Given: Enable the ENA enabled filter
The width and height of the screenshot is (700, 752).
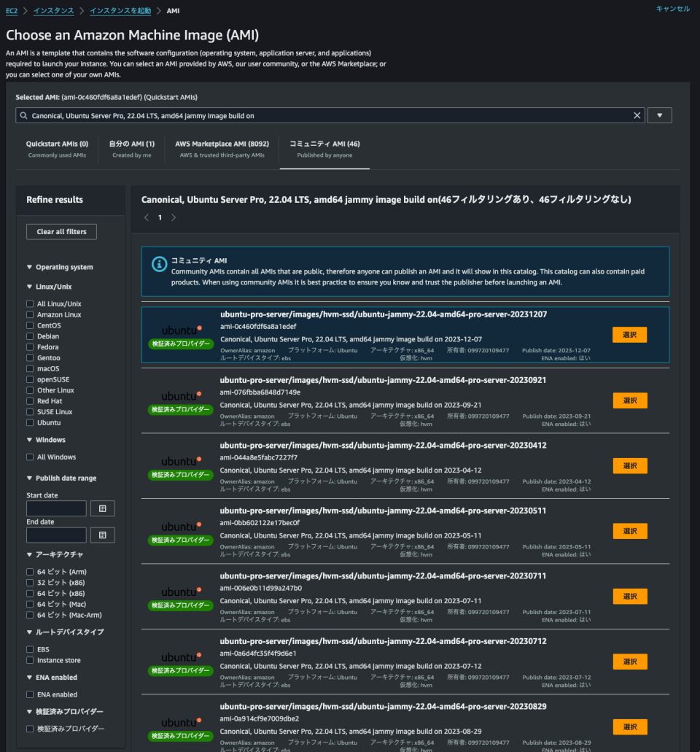Looking at the screenshot, I should 28,694.
